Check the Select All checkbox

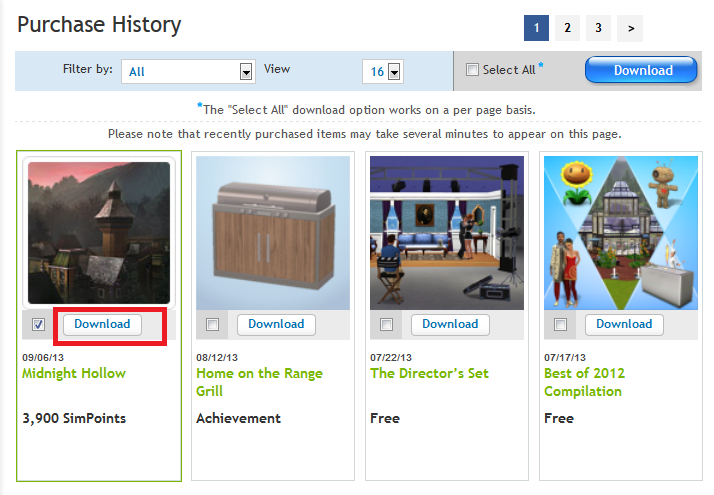tap(472, 70)
